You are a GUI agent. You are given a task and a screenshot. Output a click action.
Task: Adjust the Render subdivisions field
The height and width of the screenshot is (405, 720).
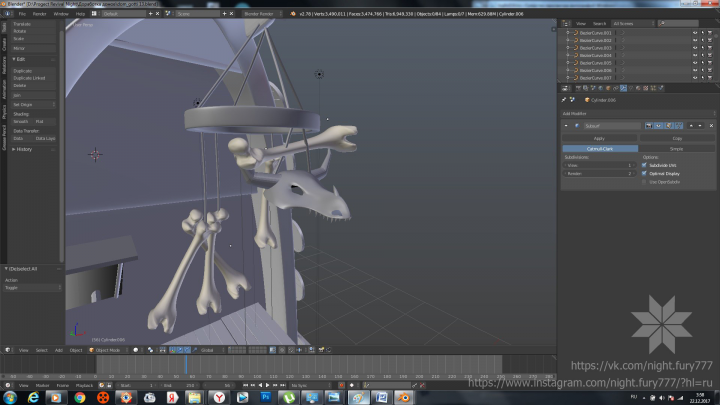point(600,174)
